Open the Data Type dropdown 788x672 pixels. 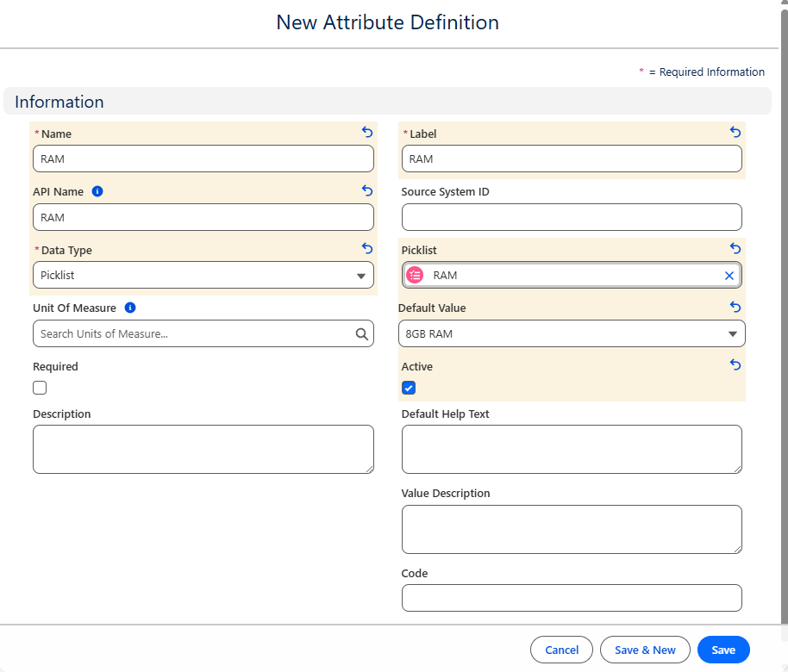(203, 276)
